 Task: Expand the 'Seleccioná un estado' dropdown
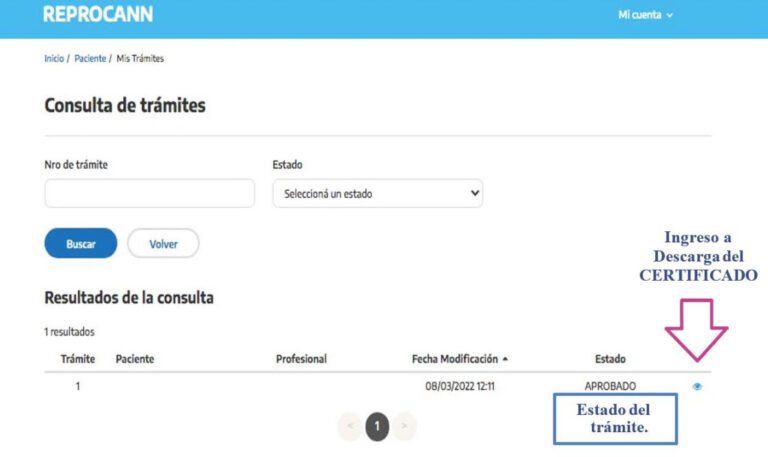point(377,194)
